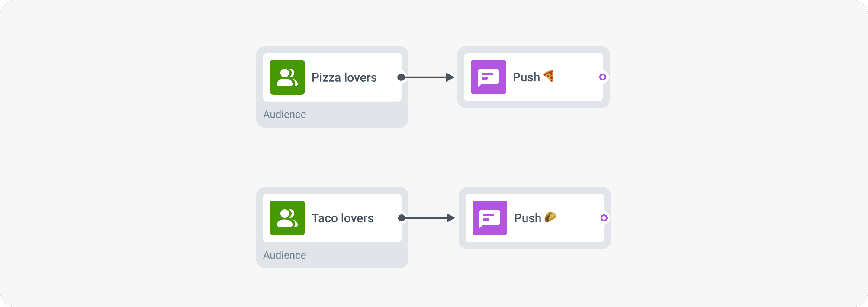Viewport: 868px width, 307px height.
Task: Click the Audience label under Pizza lovers
Action: click(x=284, y=114)
